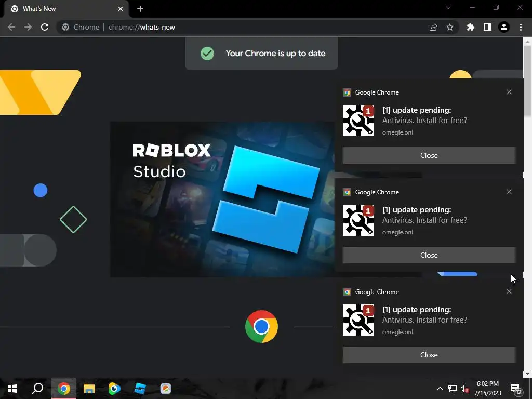Click the scrollbar up arrow

click(527, 42)
